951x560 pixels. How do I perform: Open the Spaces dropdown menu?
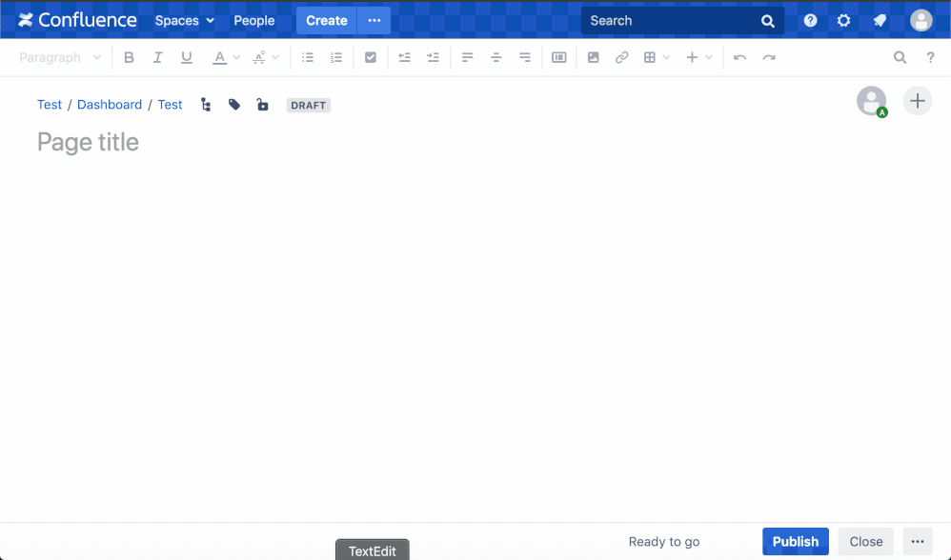coord(184,21)
